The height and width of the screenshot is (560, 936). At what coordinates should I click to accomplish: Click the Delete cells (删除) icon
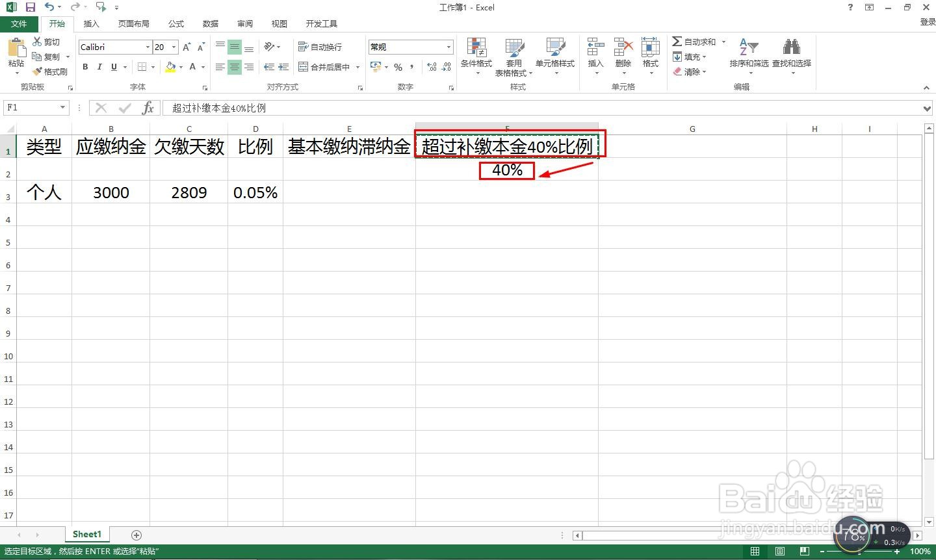coord(623,56)
